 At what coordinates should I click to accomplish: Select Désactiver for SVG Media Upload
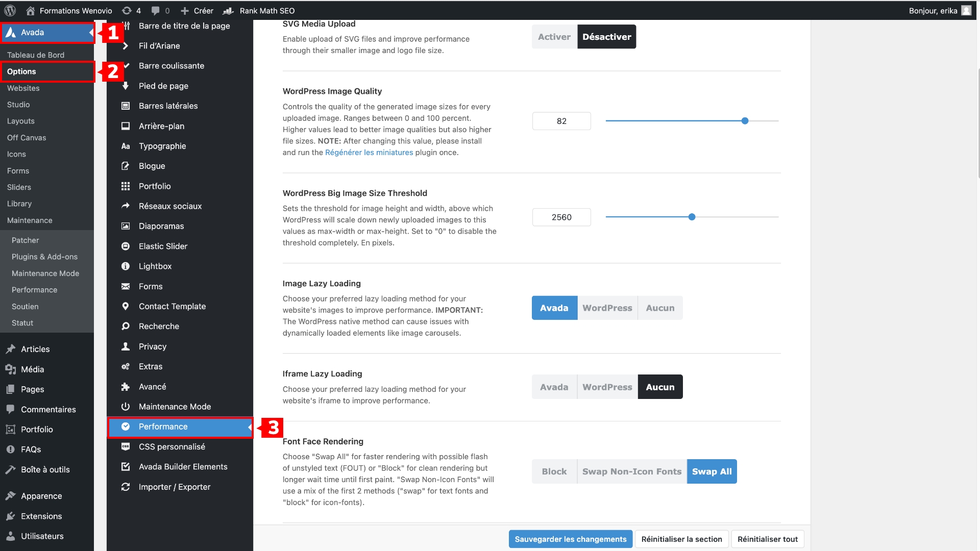pos(607,37)
